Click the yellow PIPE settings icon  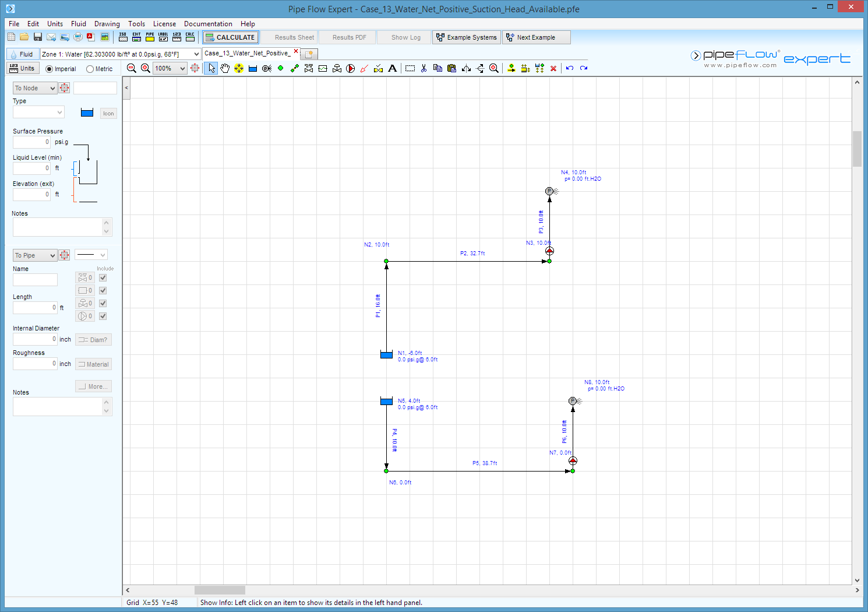pos(150,37)
